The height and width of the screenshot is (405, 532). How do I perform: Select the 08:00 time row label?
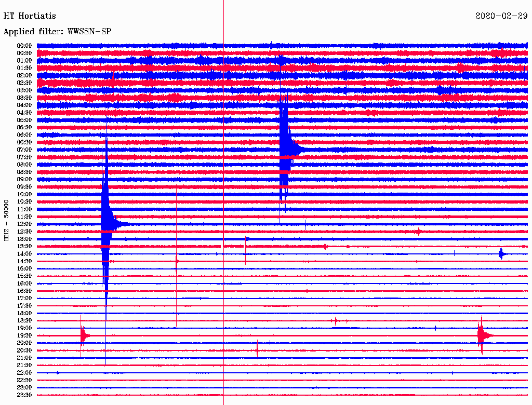coord(24,165)
